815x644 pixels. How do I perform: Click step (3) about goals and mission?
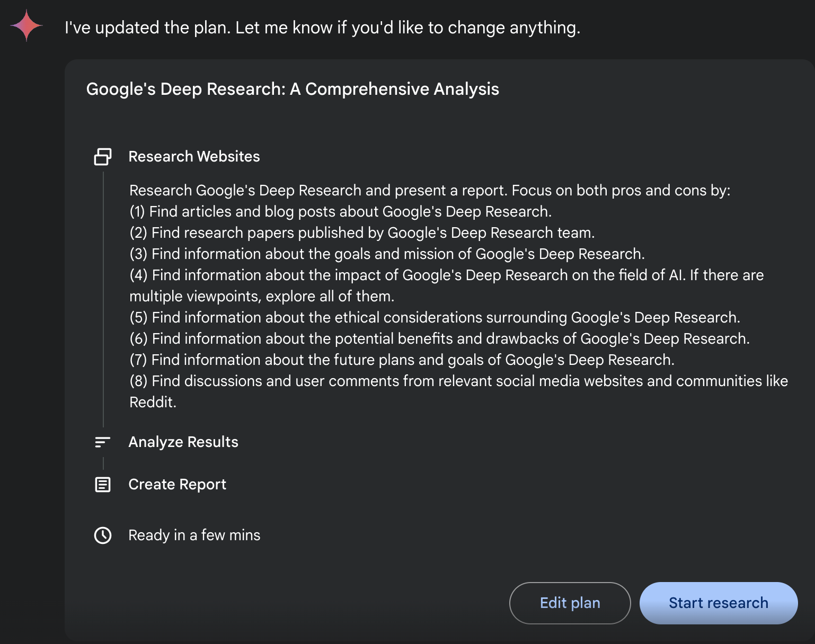coord(387,254)
